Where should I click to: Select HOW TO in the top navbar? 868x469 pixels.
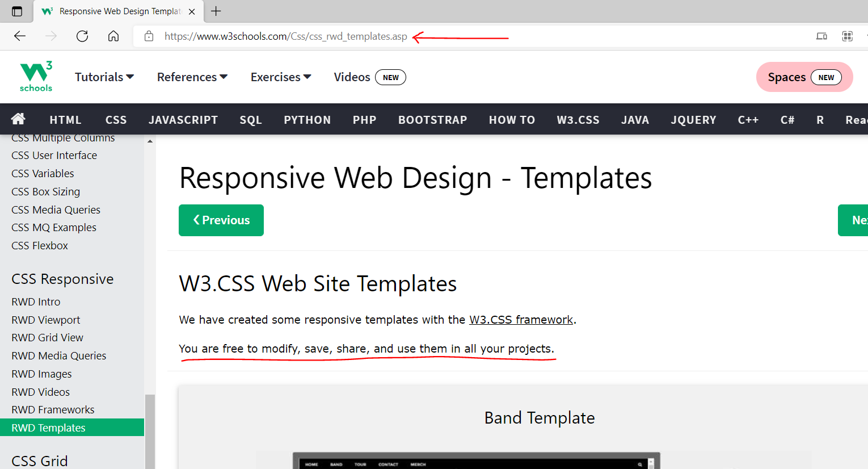pyautogui.click(x=512, y=120)
